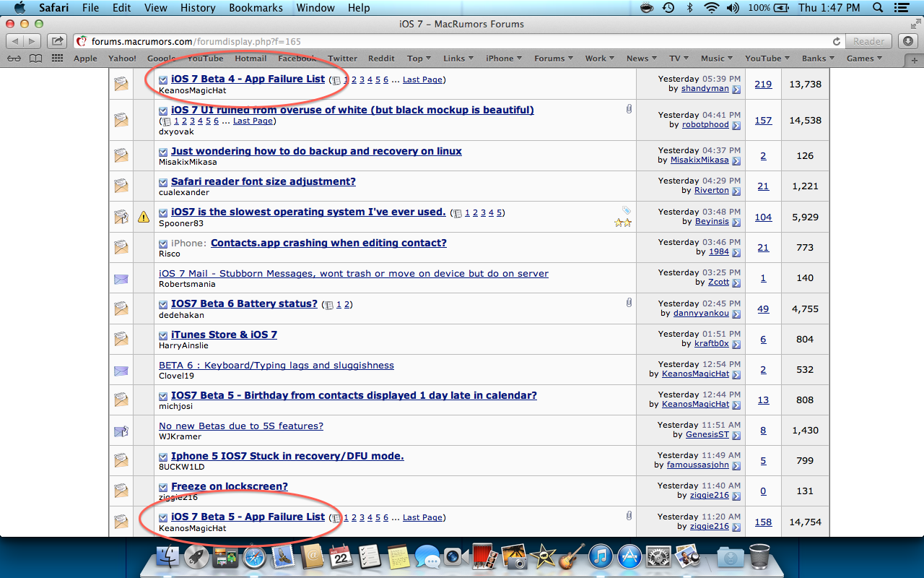Screen dimensions: 924x578
Task: Expand the Games bookmarks folder
Action: pos(864,59)
